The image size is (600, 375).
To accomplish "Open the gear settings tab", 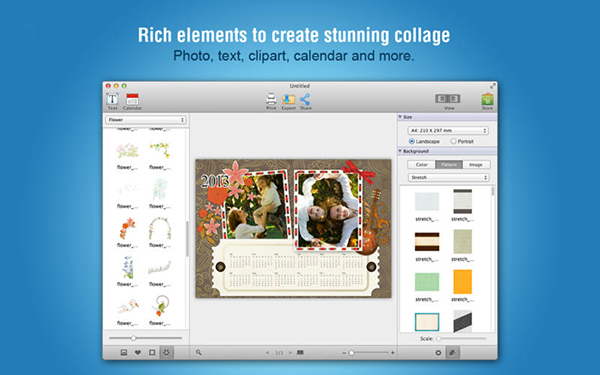I will [438, 353].
